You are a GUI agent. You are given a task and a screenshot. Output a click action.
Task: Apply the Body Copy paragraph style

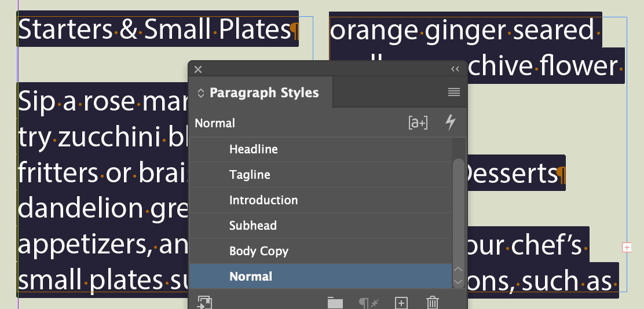click(x=320, y=251)
